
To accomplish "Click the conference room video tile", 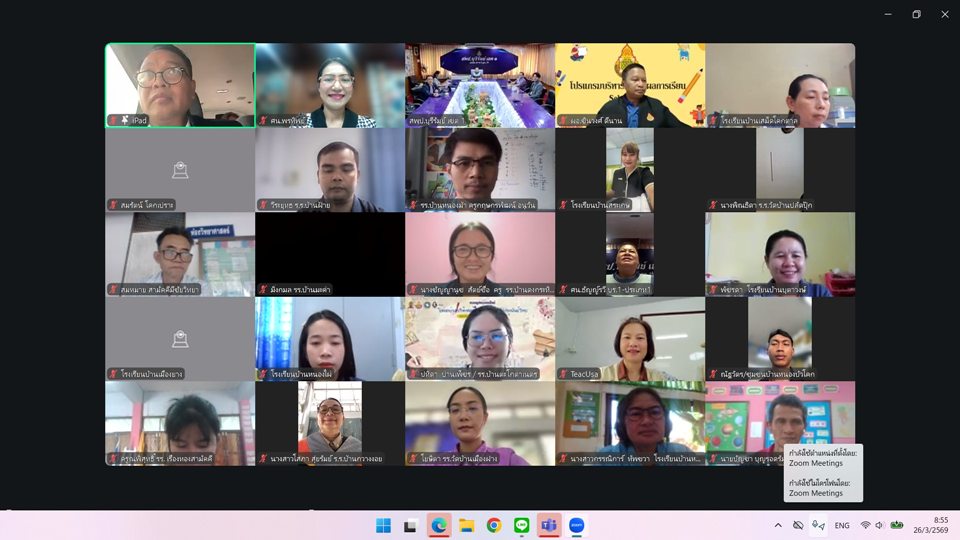I will coord(480,84).
